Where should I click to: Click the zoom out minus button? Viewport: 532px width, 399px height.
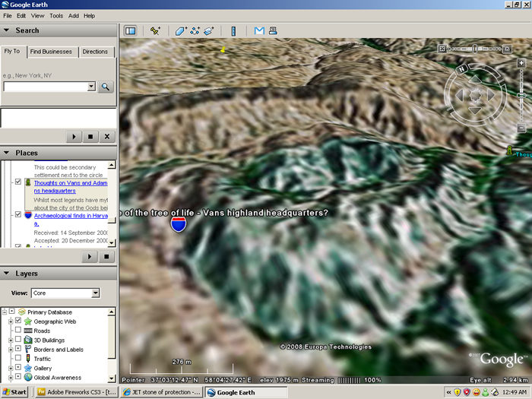pos(521,128)
